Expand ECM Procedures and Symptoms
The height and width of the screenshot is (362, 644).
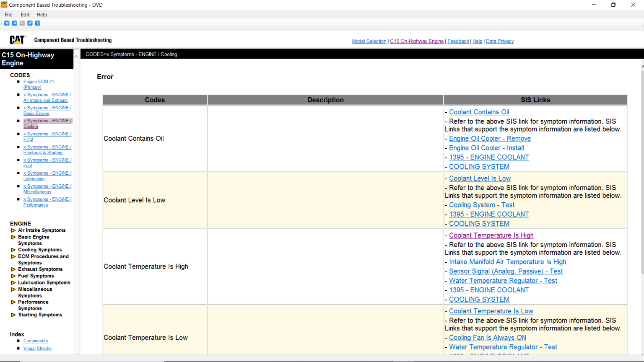pos(13,256)
